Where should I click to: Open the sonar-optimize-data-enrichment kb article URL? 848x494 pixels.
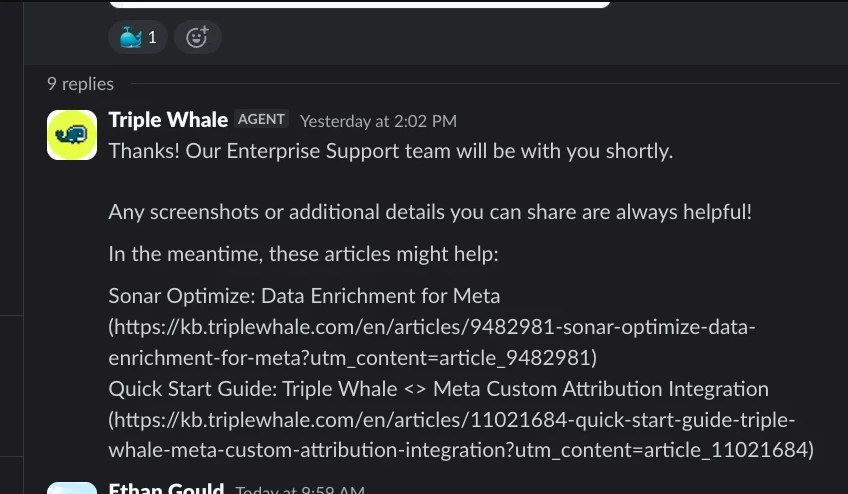432,342
